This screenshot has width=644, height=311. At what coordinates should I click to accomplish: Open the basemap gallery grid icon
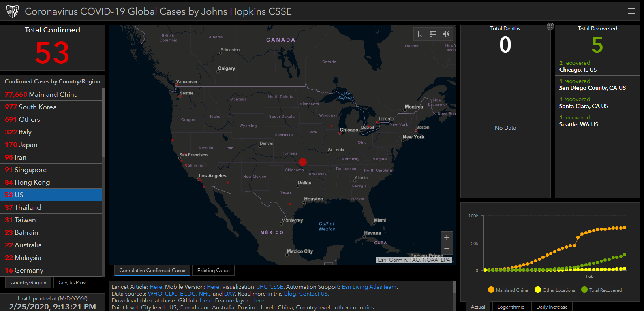coord(446,34)
